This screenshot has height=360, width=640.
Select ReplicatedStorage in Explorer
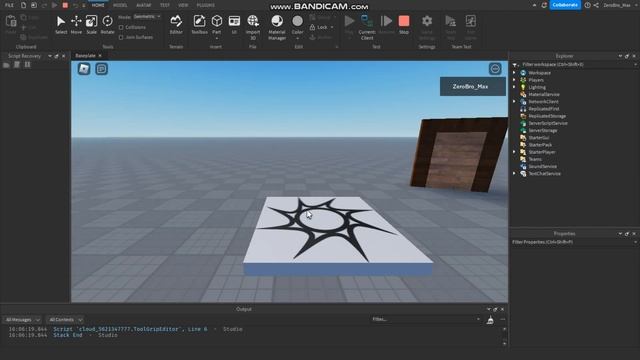pos(547,116)
